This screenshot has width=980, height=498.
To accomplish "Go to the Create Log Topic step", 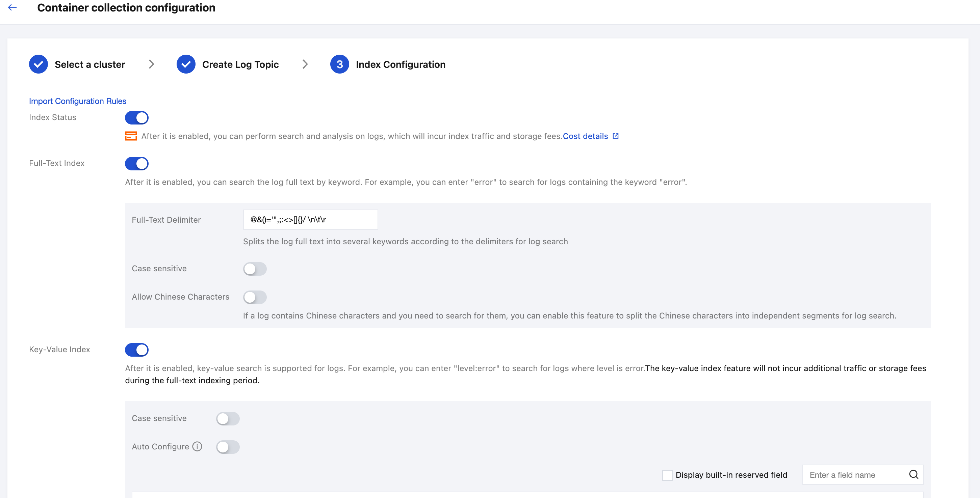I will (x=240, y=65).
